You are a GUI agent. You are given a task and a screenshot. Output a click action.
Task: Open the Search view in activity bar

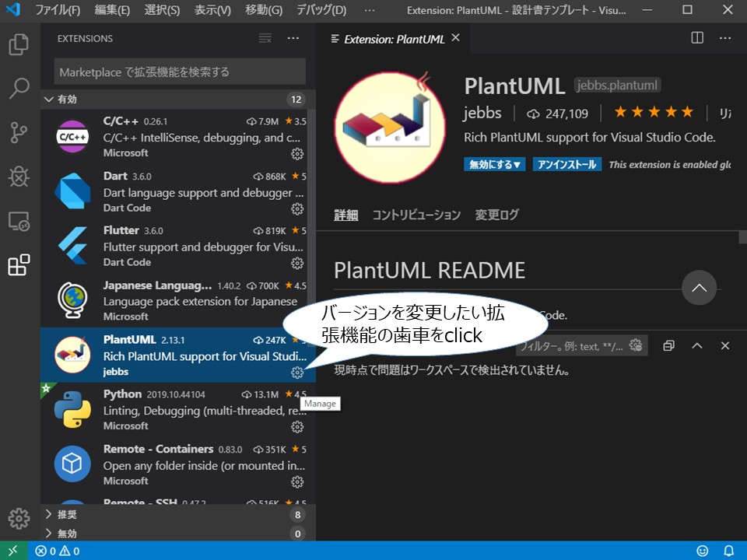19,88
